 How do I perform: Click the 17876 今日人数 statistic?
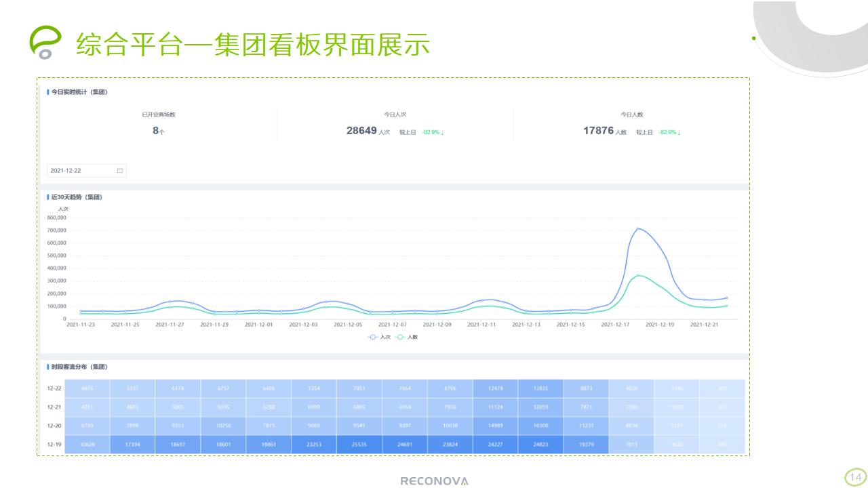tap(598, 131)
